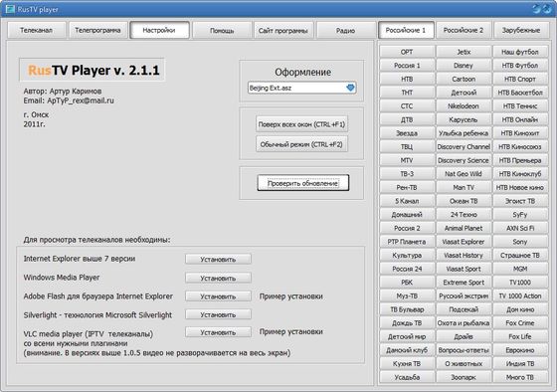
Task: Open the Discovery Channel button
Action: pyautogui.click(x=464, y=147)
